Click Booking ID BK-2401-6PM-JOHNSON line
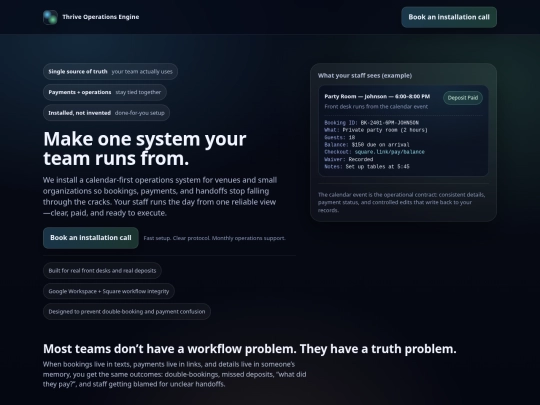The height and width of the screenshot is (405, 540). pyautogui.click(x=372, y=123)
